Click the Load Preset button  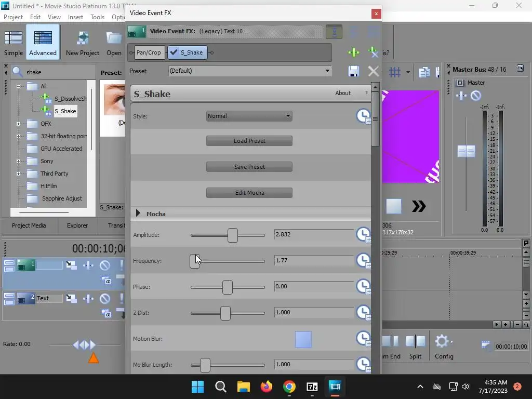point(249,141)
